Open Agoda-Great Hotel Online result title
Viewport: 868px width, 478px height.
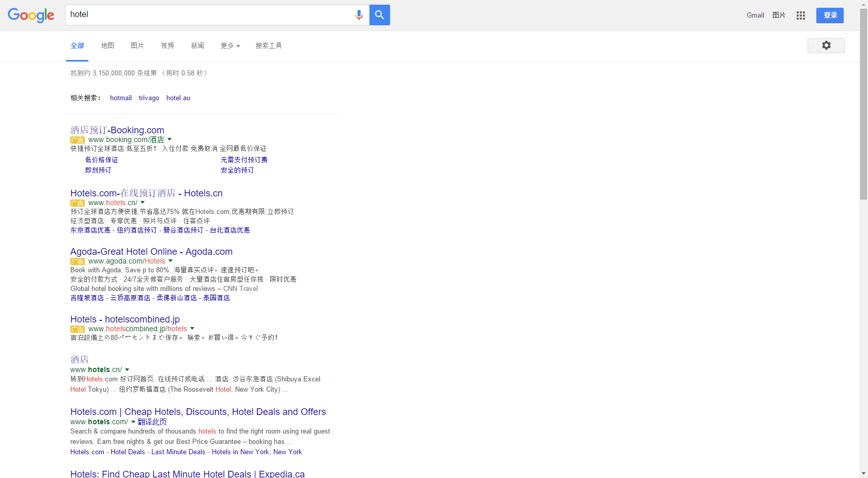[151, 252]
